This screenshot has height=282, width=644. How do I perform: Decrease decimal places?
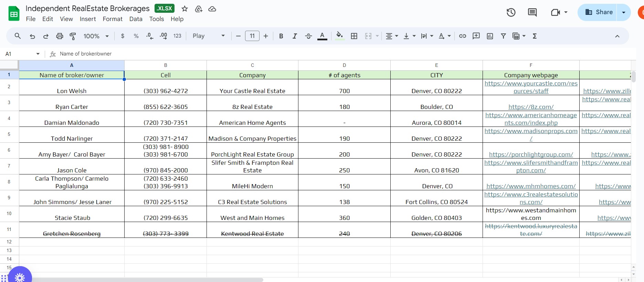(x=150, y=36)
